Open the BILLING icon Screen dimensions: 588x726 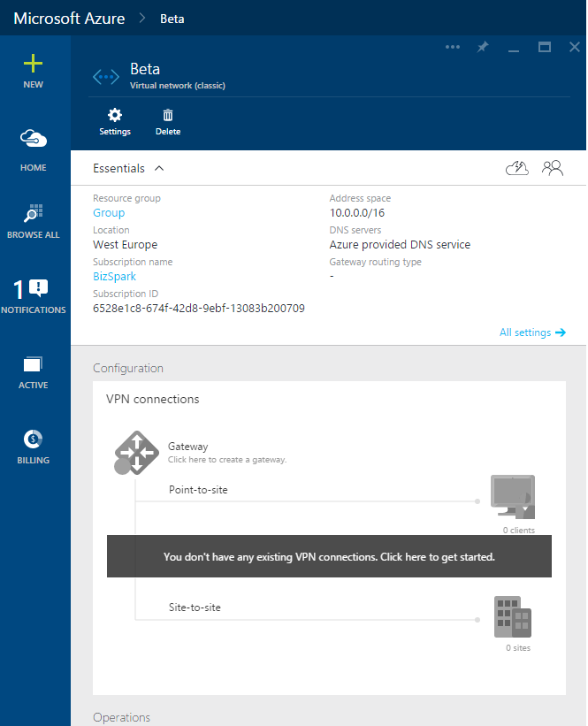pyautogui.click(x=33, y=439)
